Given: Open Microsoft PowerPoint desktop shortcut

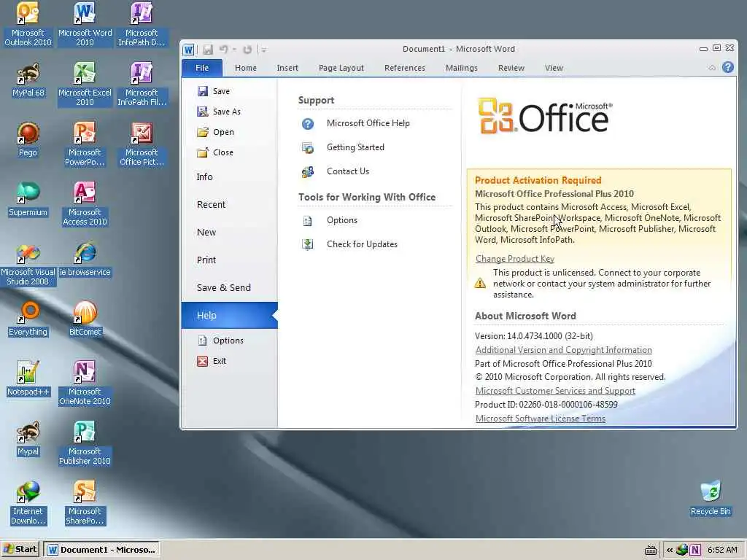Looking at the screenshot, I should (85, 144).
